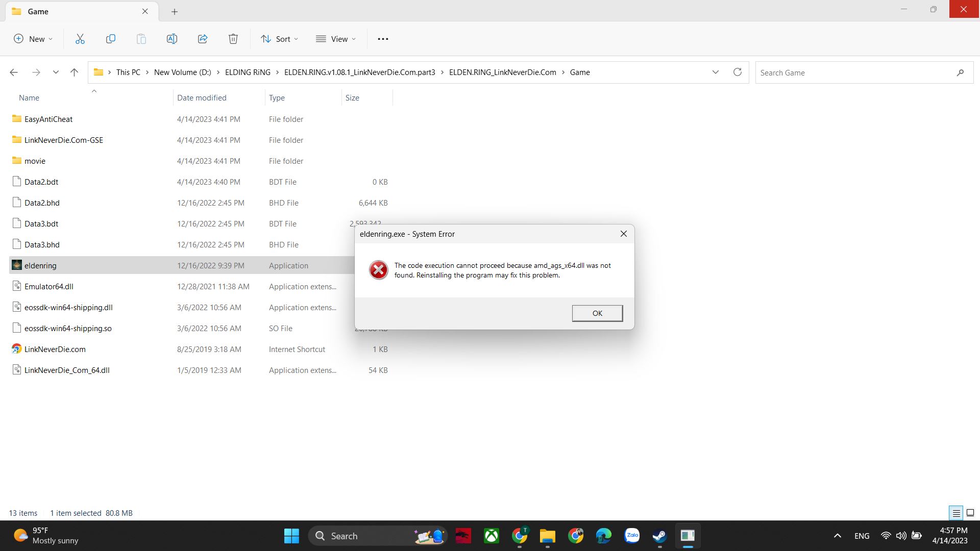Viewport: 980px width, 551px height.
Task: Click the Cut scissors icon
Action: coord(80,39)
